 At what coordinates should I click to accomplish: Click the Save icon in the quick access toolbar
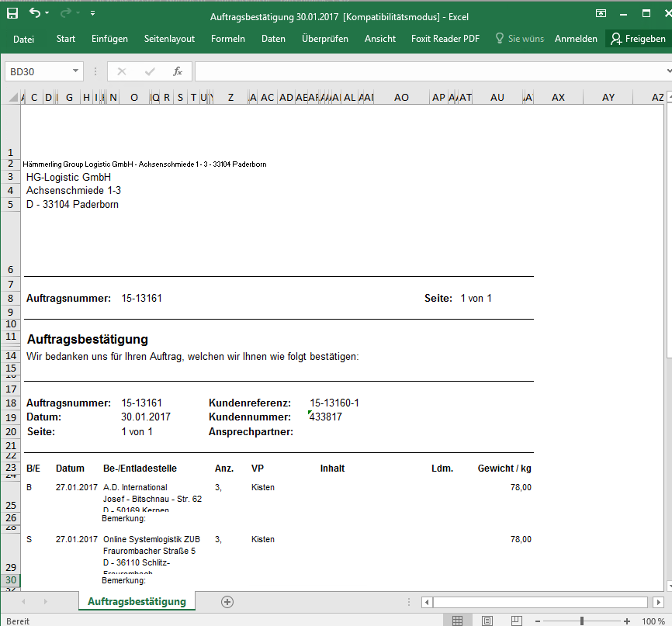[x=12, y=13]
